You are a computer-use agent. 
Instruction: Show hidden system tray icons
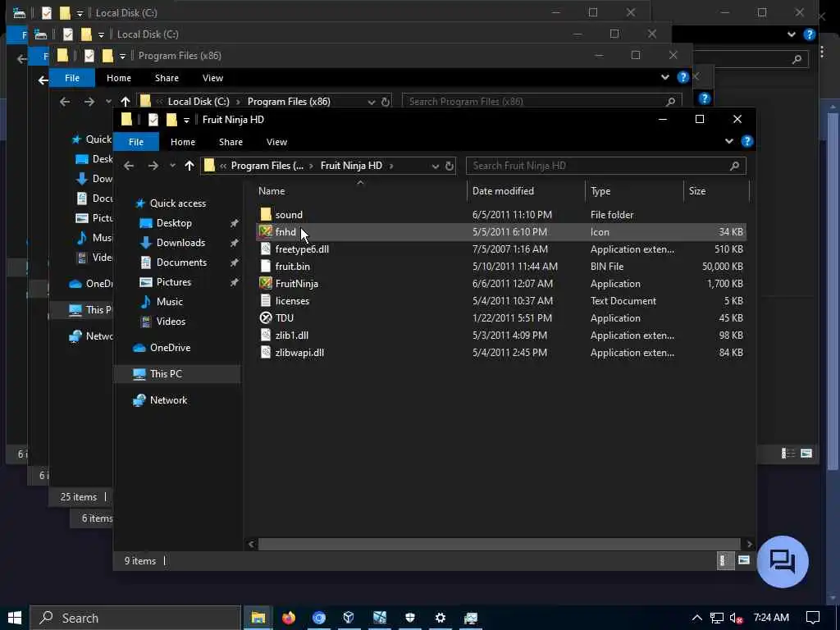tap(696, 618)
